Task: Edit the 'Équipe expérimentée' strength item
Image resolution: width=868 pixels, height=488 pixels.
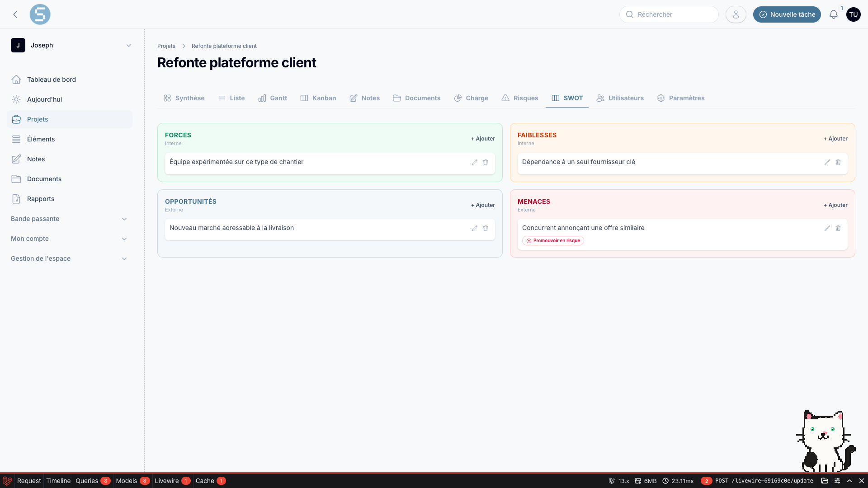Action: pos(474,162)
